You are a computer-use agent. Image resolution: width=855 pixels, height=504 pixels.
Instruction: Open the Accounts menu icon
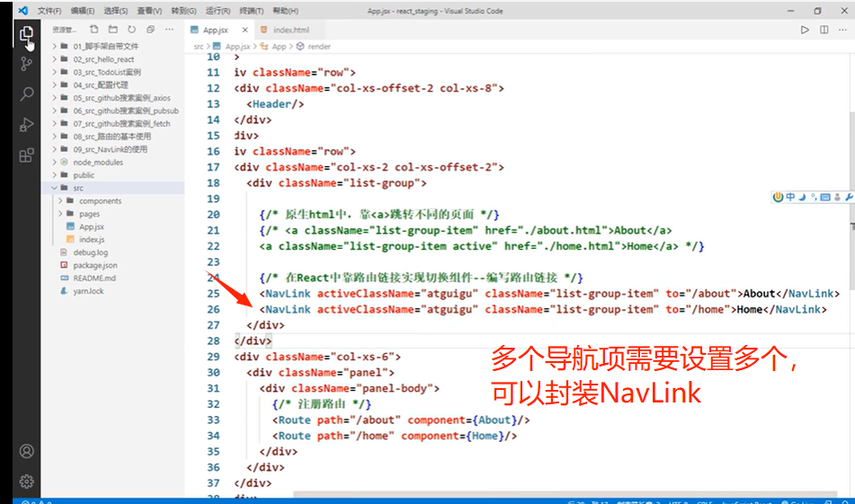(26, 451)
